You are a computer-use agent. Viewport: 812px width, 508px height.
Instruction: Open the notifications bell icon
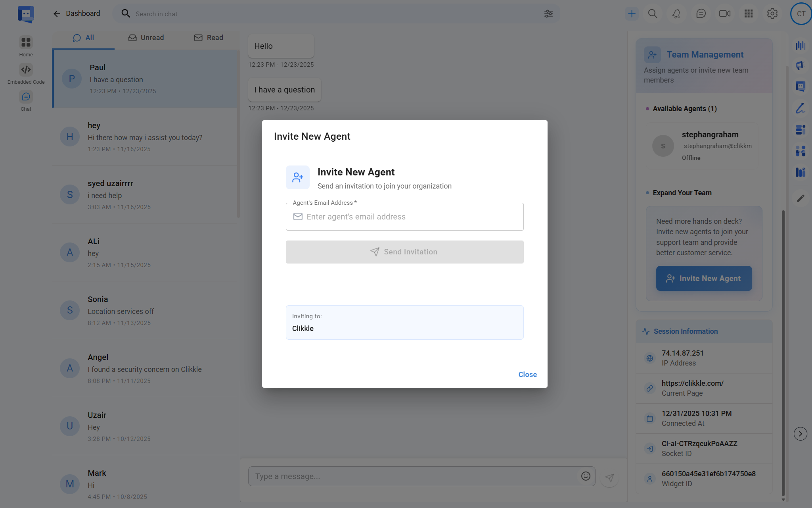(x=676, y=14)
